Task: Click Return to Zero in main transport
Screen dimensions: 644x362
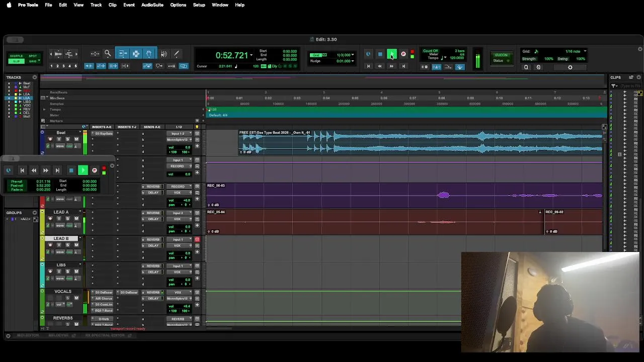Action: pos(368,66)
